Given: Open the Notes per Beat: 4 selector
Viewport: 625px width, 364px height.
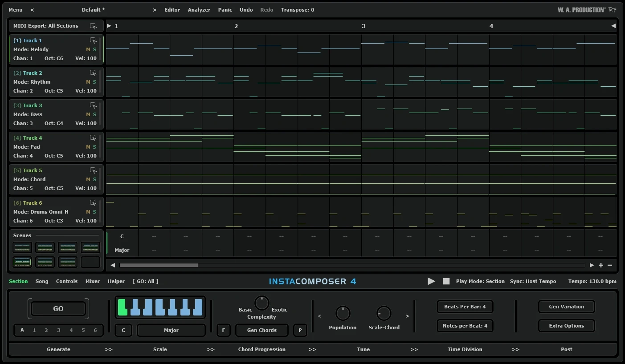Looking at the screenshot, I should click(x=465, y=326).
